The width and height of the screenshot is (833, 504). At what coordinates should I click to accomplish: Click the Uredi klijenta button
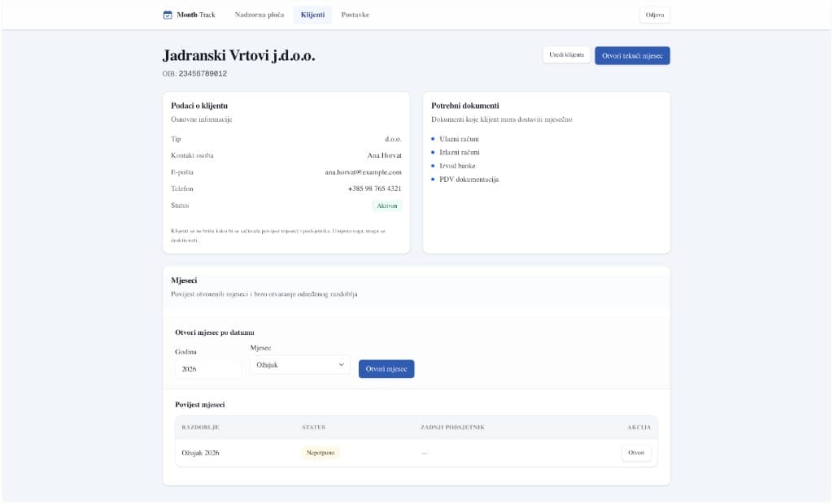[x=566, y=55]
